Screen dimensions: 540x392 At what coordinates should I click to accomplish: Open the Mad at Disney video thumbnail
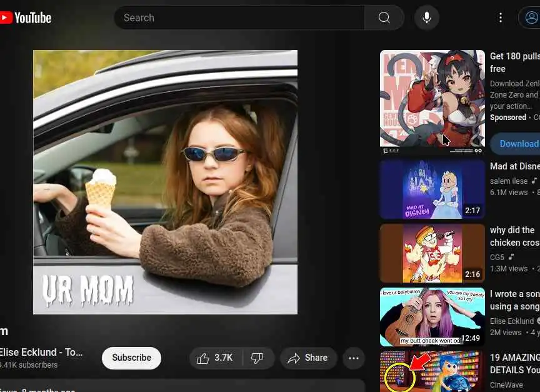432,189
